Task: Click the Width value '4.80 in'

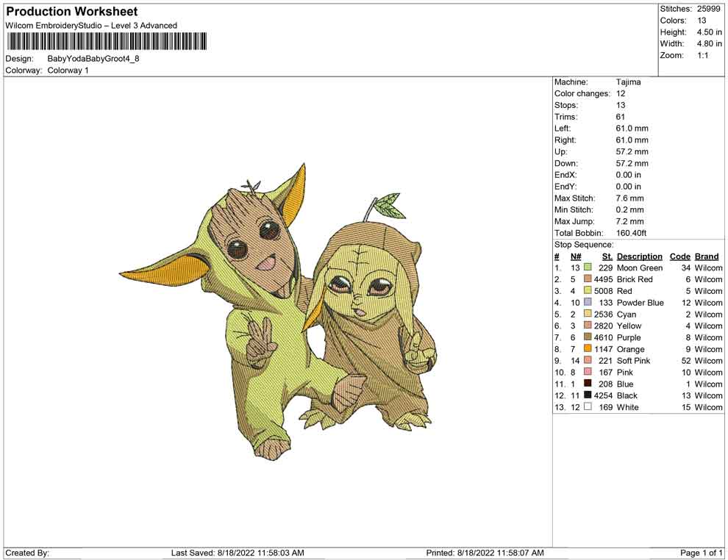Action: [x=710, y=43]
